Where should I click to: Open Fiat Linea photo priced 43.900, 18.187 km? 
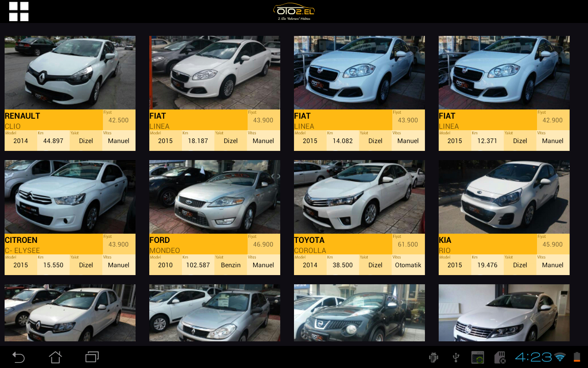coord(215,73)
